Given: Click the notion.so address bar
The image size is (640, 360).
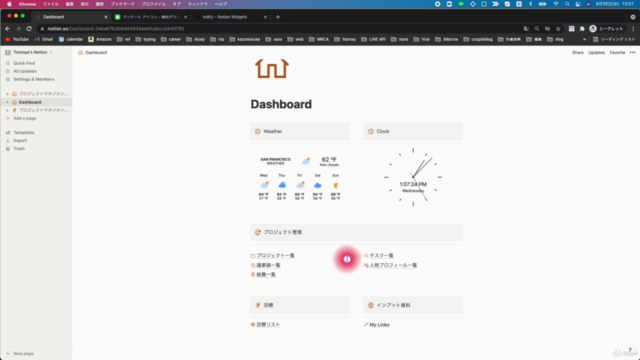Looking at the screenshot, I should coord(282,29).
